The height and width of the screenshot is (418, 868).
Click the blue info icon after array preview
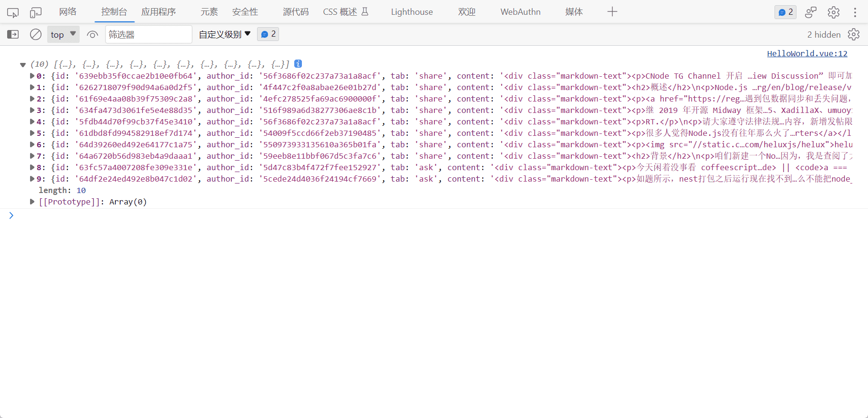click(x=298, y=64)
